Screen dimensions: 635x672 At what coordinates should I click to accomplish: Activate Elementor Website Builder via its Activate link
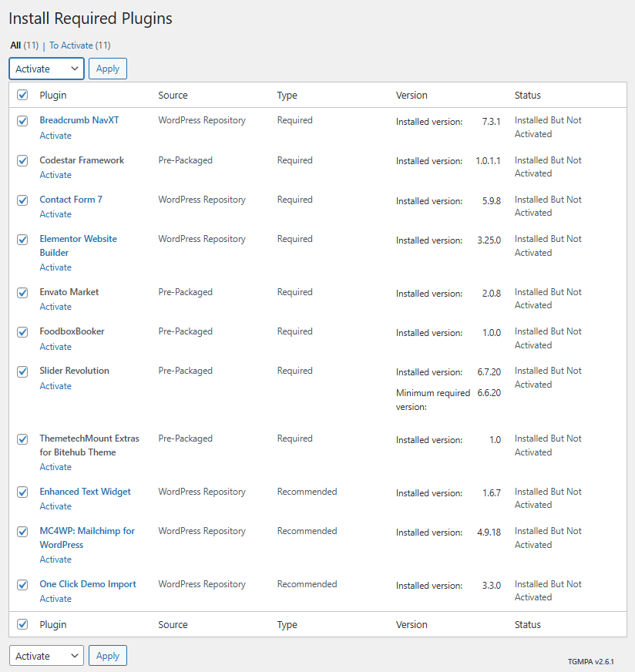55,267
